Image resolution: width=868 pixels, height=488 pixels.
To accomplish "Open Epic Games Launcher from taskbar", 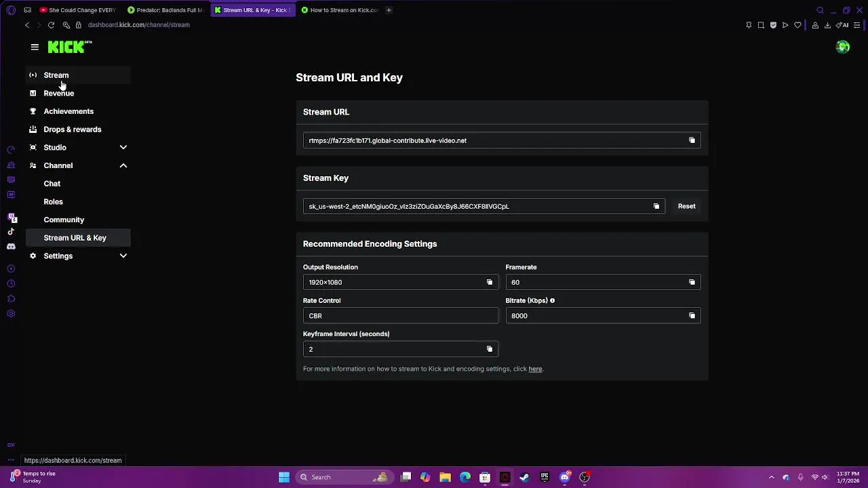I will click(x=545, y=477).
